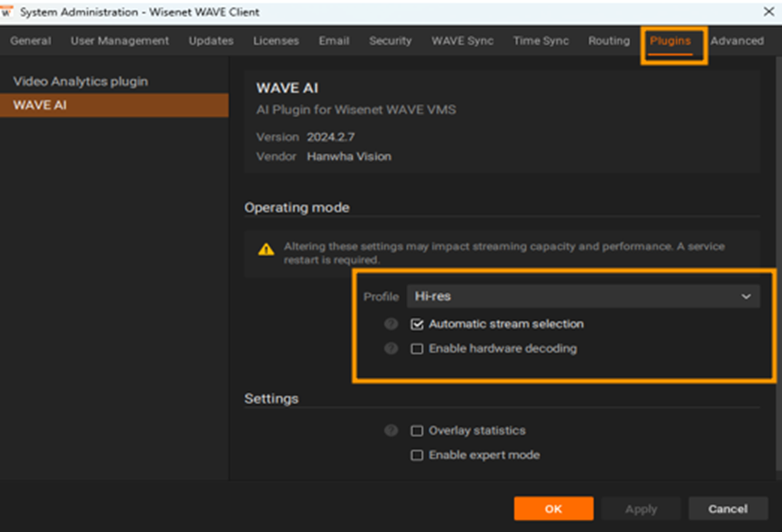Click version number 2024.2.7

click(330, 137)
